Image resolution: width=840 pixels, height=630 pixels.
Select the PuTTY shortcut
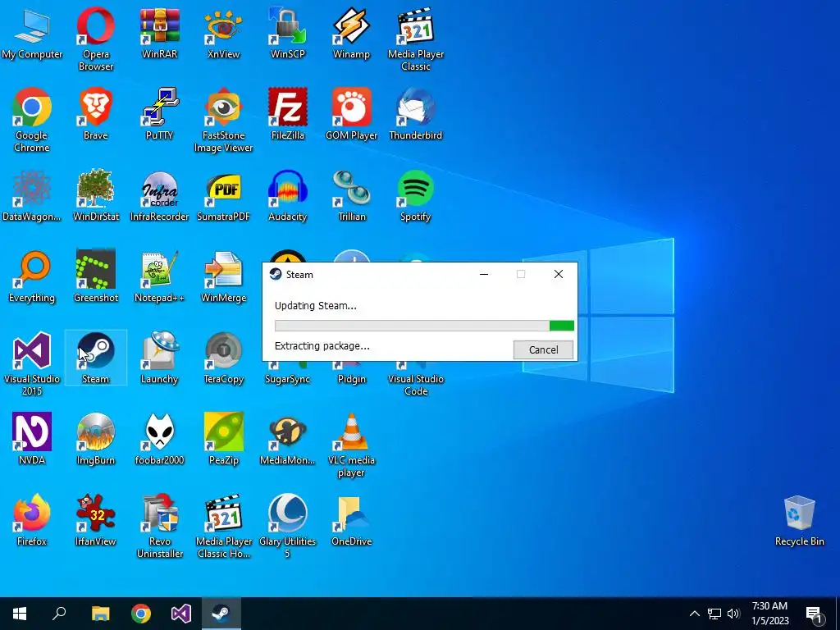(160, 115)
